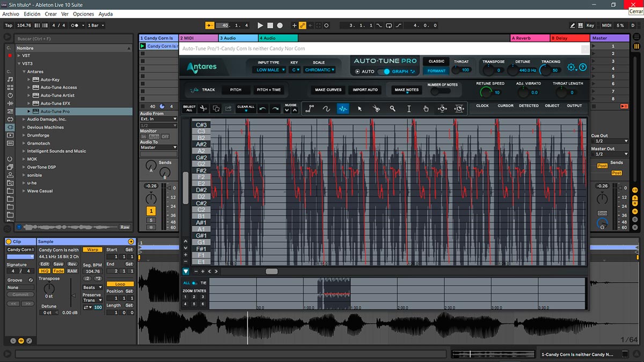Arm the Record button in transport

pyautogui.click(x=280, y=25)
